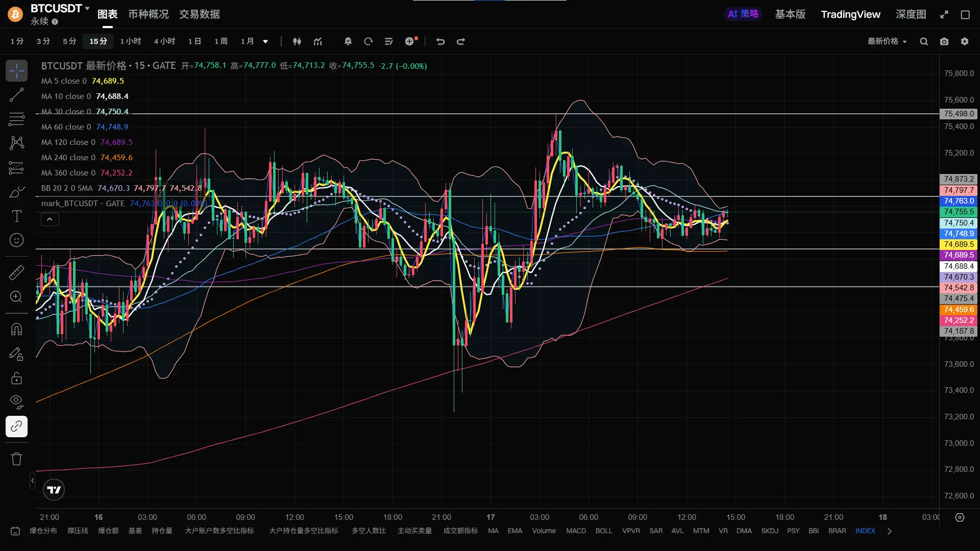The height and width of the screenshot is (551, 980).
Task: Click the undo arrow in the toolbar
Action: point(440,41)
